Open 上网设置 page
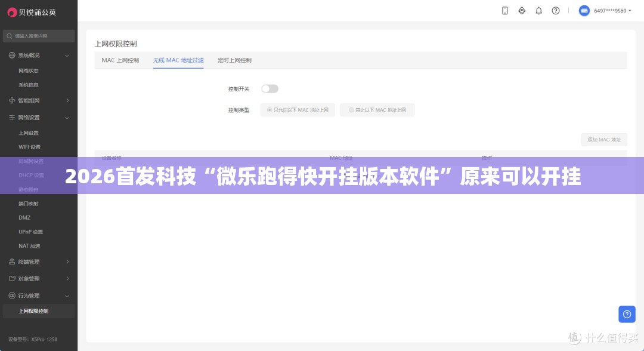Viewport: 644px width, 351px height. [29, 133]
